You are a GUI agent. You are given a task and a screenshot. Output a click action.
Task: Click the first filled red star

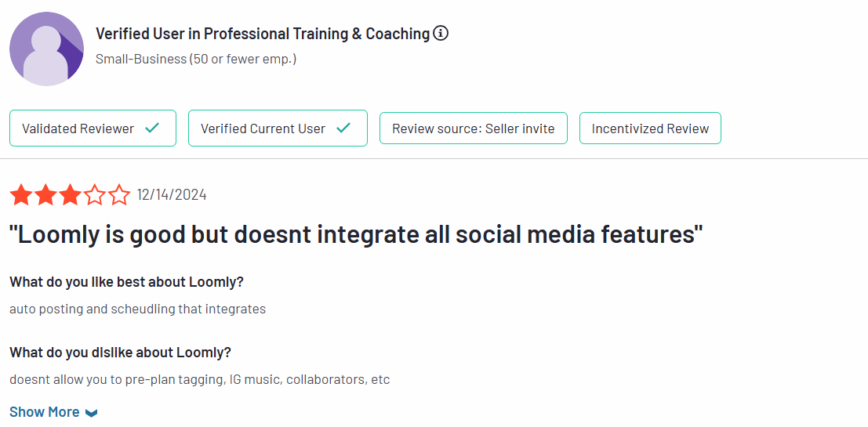[x=20, y=194]
